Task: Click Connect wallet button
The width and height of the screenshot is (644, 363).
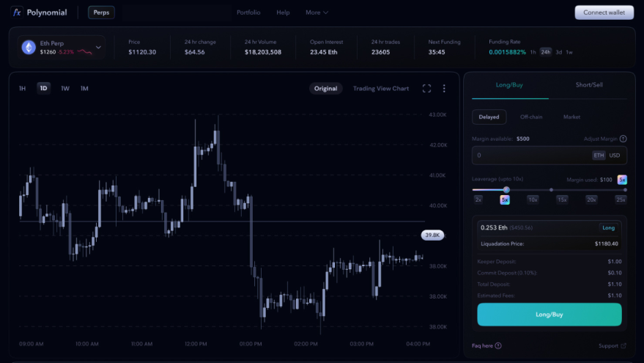Action: coord(604,12)
